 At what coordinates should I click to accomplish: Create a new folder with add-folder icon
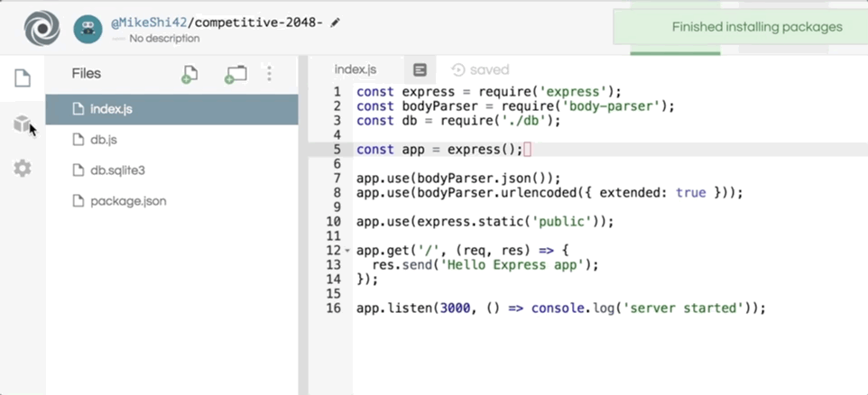(x=235, y=74)
